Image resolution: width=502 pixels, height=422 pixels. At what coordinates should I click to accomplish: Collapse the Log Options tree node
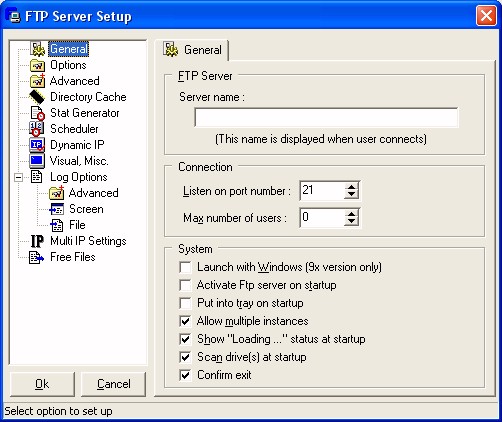pyautogui.click(x=19, y=177)
